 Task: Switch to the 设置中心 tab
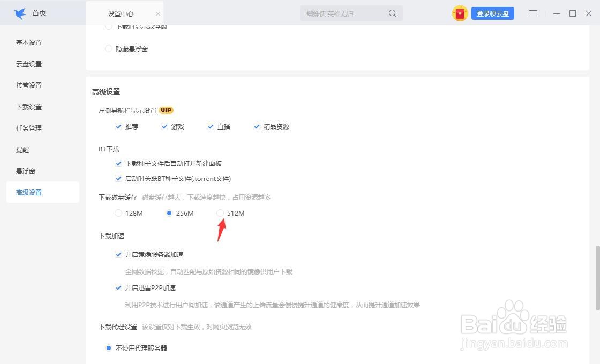coord(121,14)
